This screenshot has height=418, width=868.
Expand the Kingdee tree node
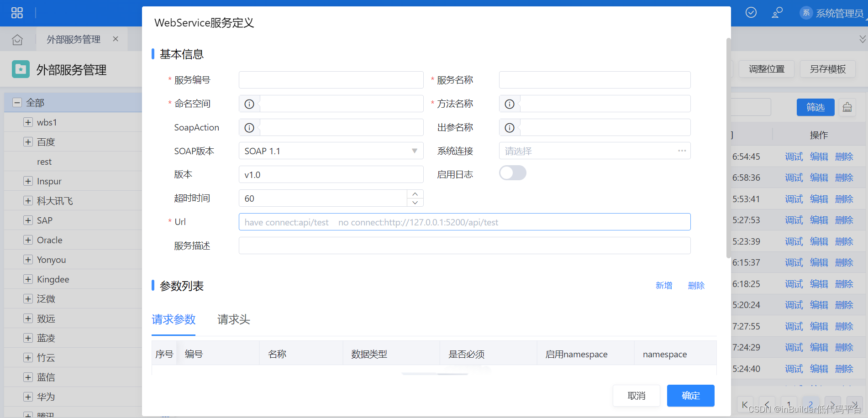click(x=28, y=279)
